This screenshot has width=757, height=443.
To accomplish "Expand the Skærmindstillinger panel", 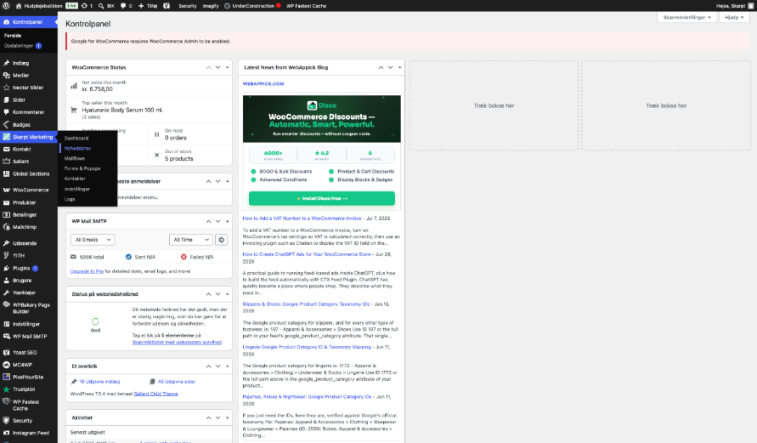I will tap(687, 17).
